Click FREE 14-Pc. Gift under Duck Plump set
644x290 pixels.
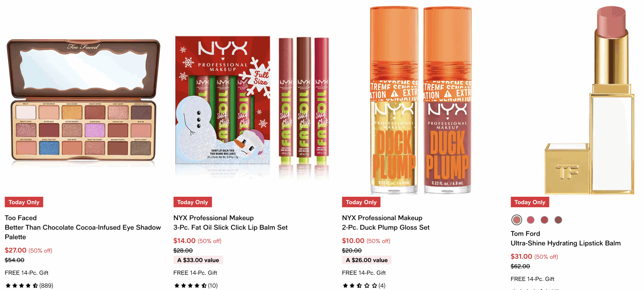(364, 273)
